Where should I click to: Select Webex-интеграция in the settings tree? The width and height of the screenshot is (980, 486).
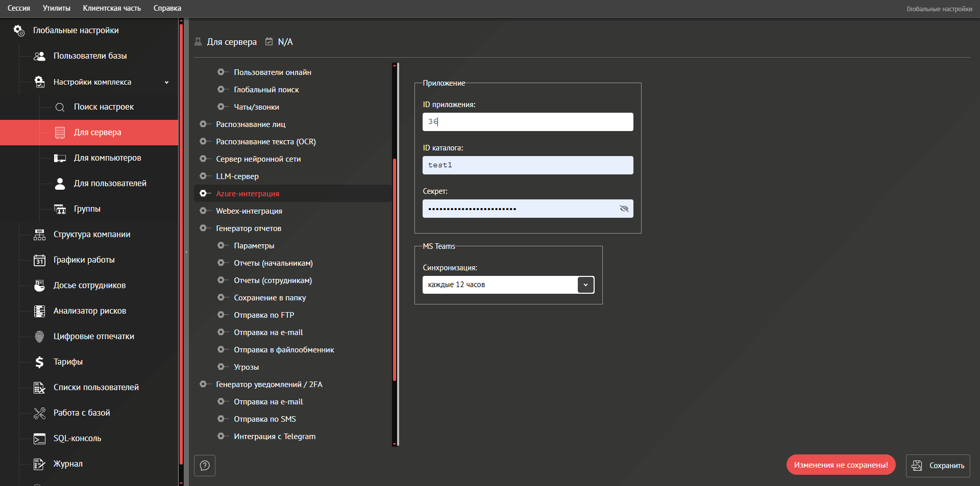pyautogui.click(x=249, y=211)
